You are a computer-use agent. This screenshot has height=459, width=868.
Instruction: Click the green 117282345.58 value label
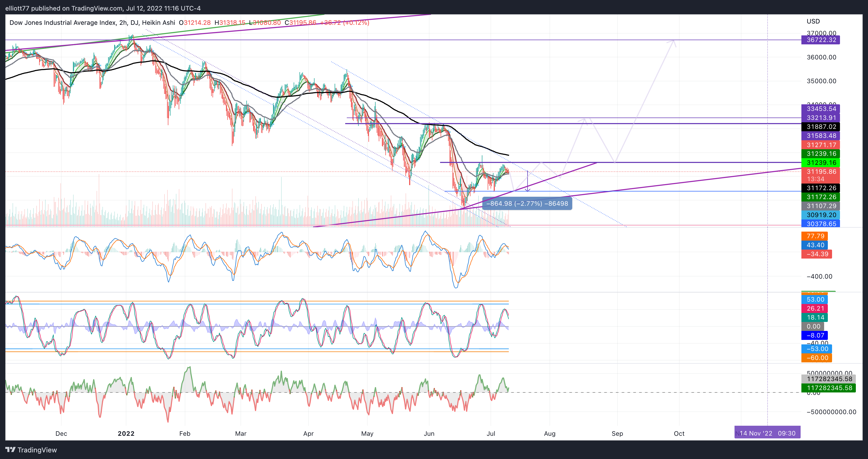coord(829,388)
